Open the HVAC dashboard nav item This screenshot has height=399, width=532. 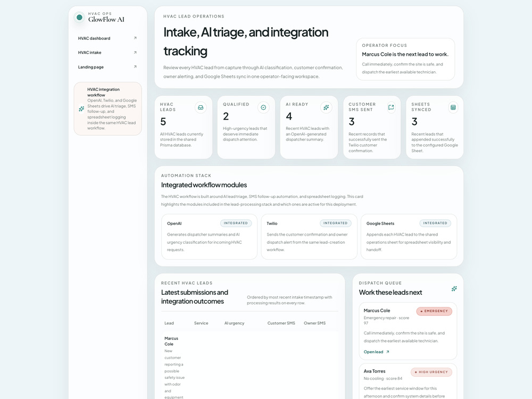point(107,38)
